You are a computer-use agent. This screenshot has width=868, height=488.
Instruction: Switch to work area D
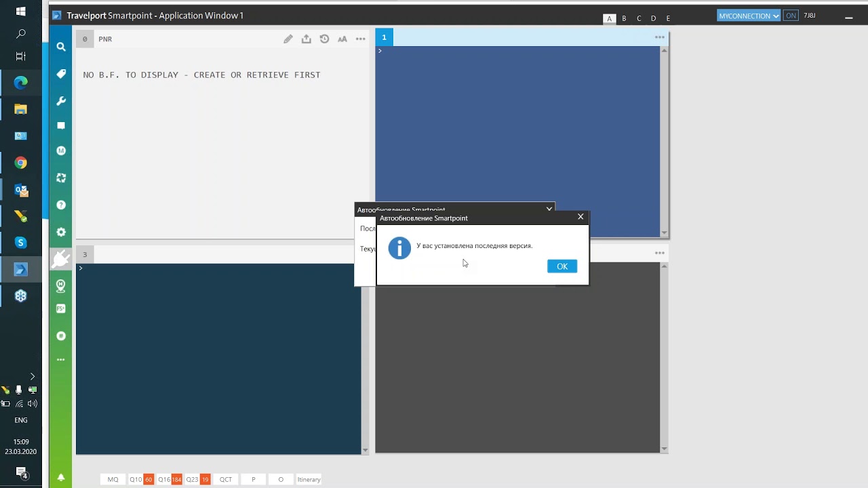[654, 19]
